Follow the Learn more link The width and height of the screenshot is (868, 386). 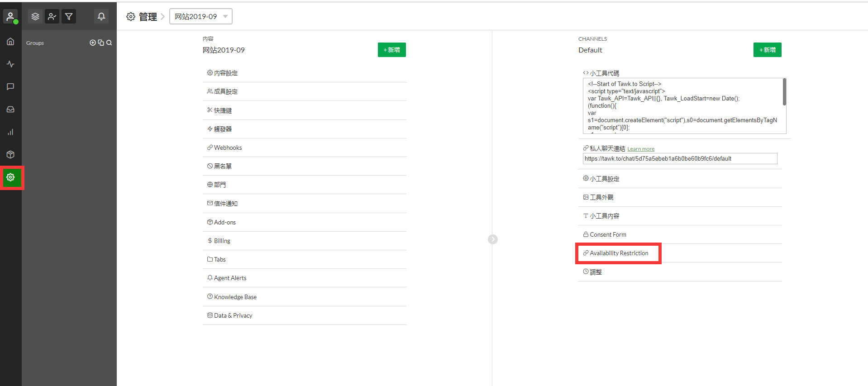coord(640,149)
